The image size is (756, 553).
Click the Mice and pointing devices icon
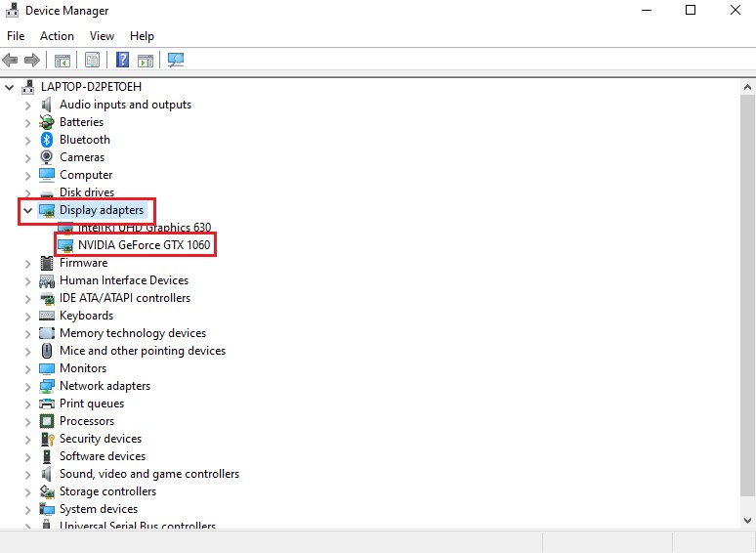(47, 351)
